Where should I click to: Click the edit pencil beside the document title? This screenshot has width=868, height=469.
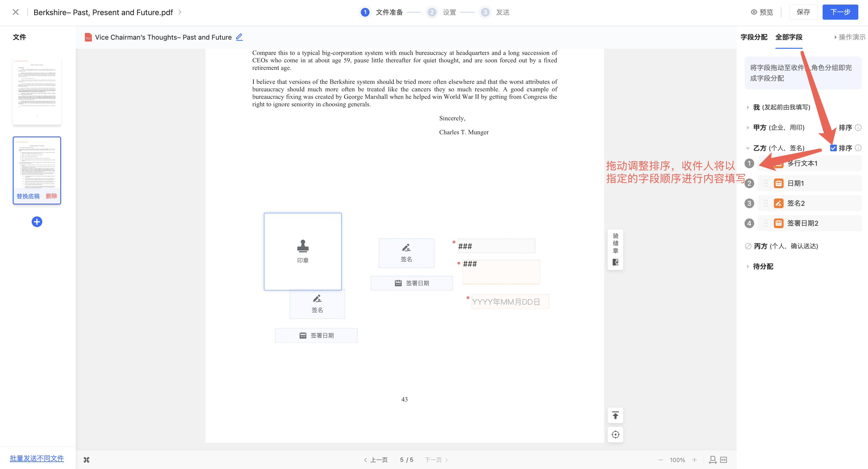click(x=239, y=37)
